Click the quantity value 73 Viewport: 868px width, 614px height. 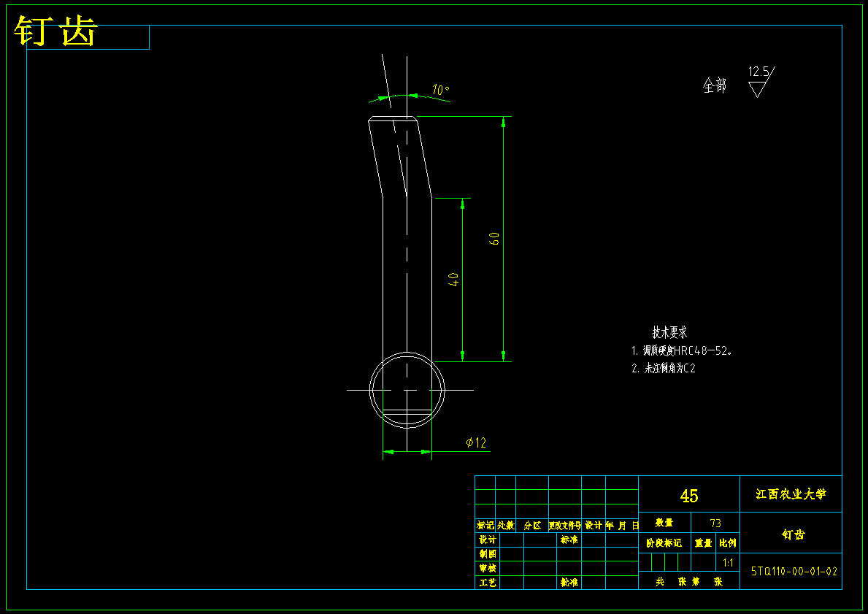click(715, 523)
